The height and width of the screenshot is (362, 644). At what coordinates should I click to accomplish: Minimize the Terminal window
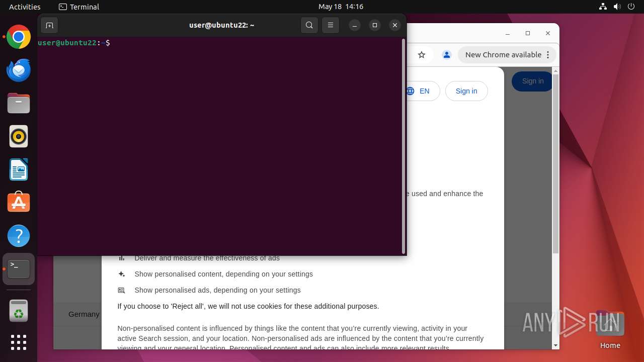point(355,25)
